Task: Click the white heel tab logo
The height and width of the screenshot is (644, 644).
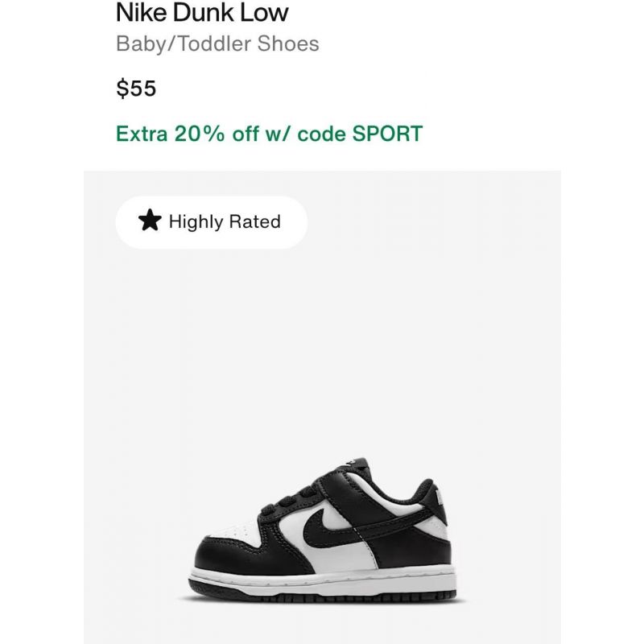Action: tap(440, 497)
